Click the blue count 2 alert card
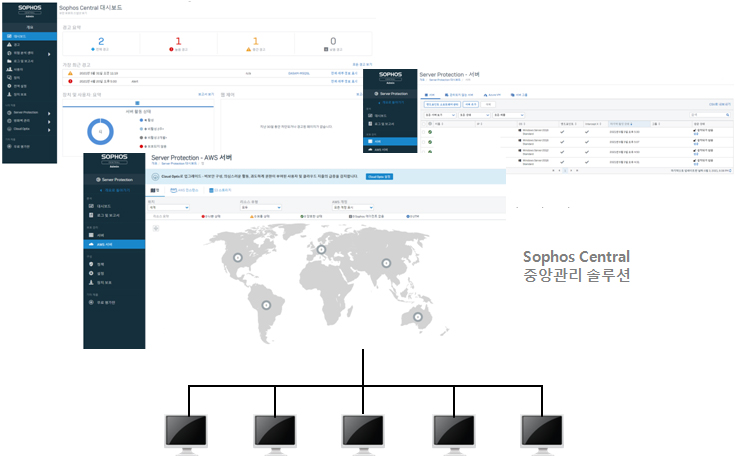Image resolution: width=735 pixels, height=457 pixels. pyautogui.click(x=100, y=43)
